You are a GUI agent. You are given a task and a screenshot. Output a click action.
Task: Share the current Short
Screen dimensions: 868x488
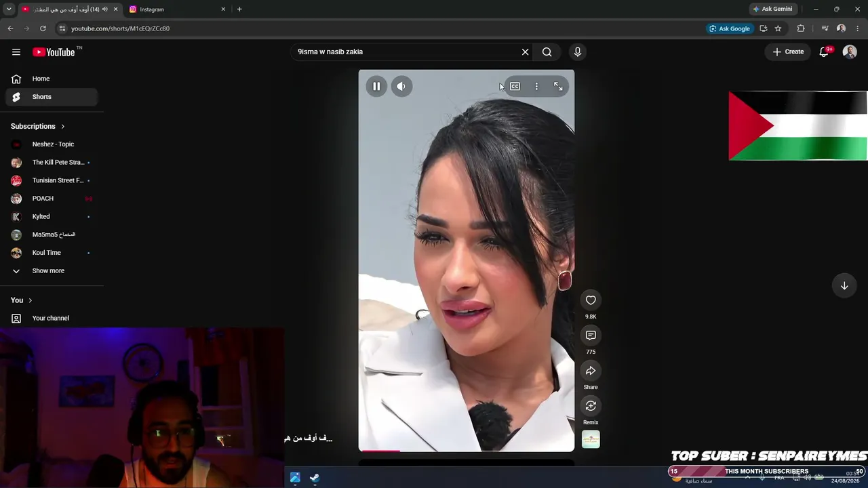[591, 371]
